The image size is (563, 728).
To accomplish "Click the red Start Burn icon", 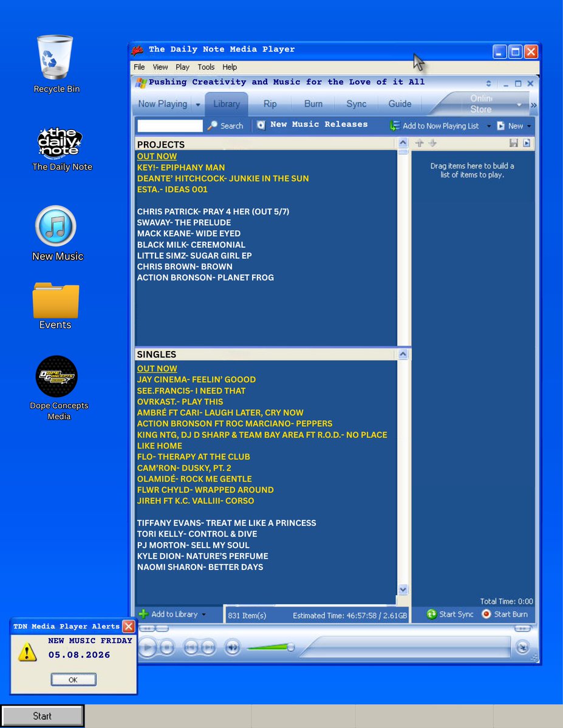I will (x=486, y=614).
